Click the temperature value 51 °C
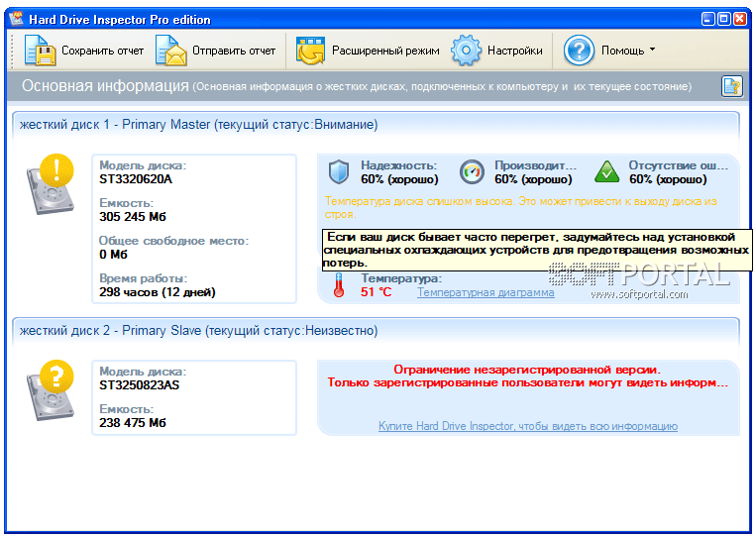Screen dimensions: 756x538 pos(377,292)
